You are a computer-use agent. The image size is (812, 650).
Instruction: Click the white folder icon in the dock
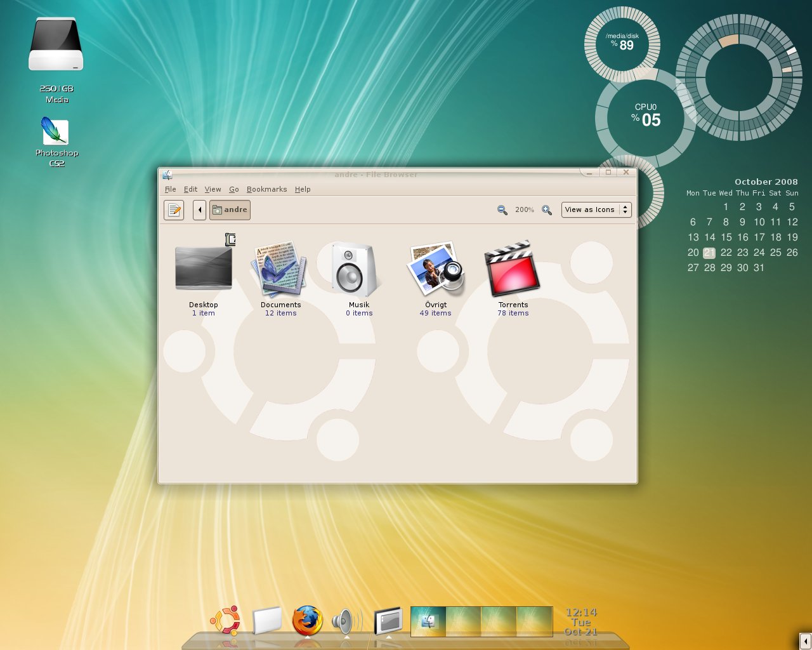(266, 620)
